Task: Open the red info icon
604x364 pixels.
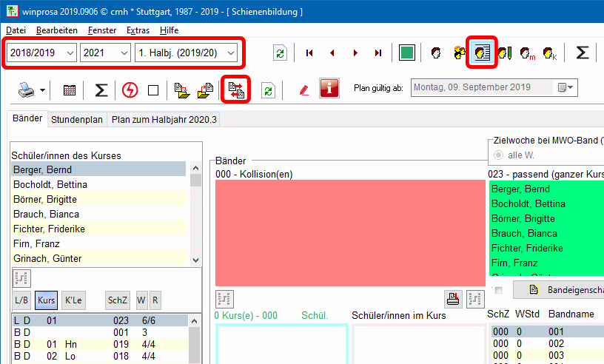Action: [329, 89]
